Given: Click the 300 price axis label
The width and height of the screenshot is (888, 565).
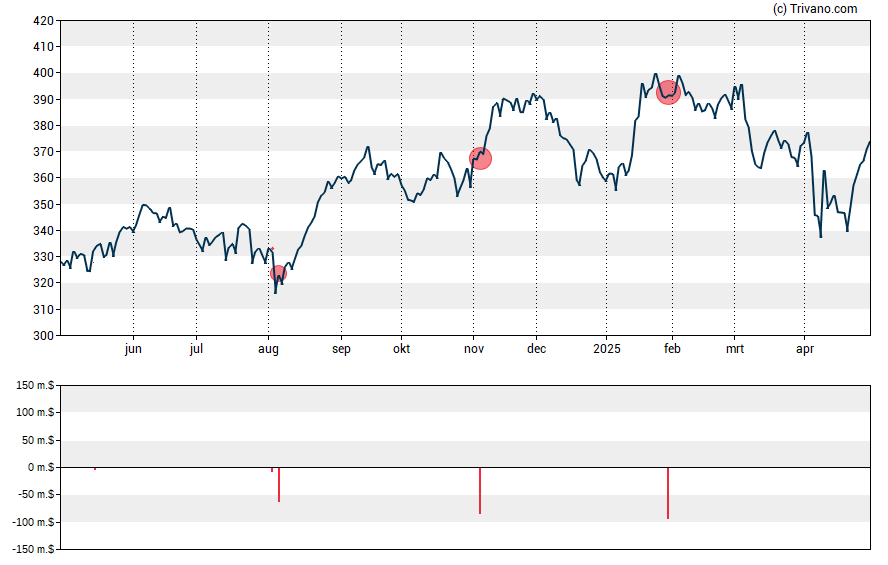Looking at the screenshot, I should (43, 336).
